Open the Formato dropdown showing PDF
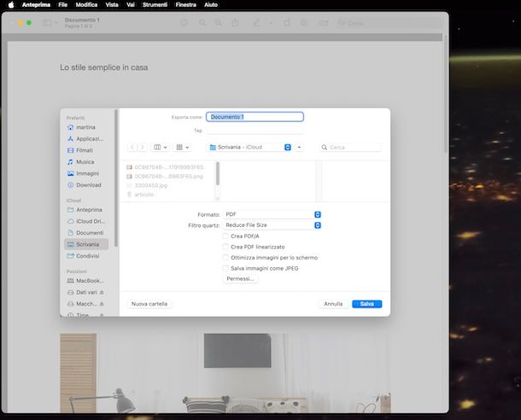The image size is (521, 420). pyautogui.click(x=272, y=214)
